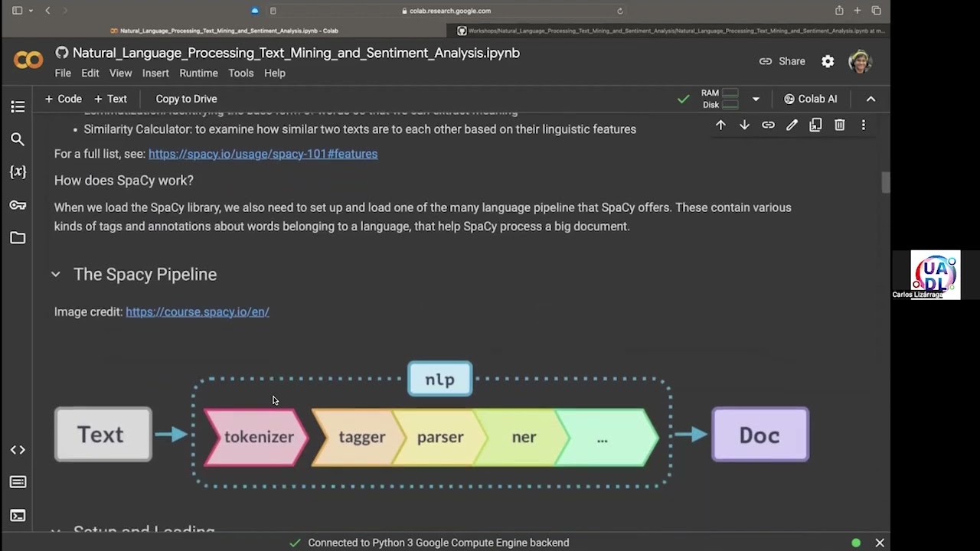Open the settings gear
Viewport: 980px width, 551px height.
pyautogui.click(x=828, y=61)
